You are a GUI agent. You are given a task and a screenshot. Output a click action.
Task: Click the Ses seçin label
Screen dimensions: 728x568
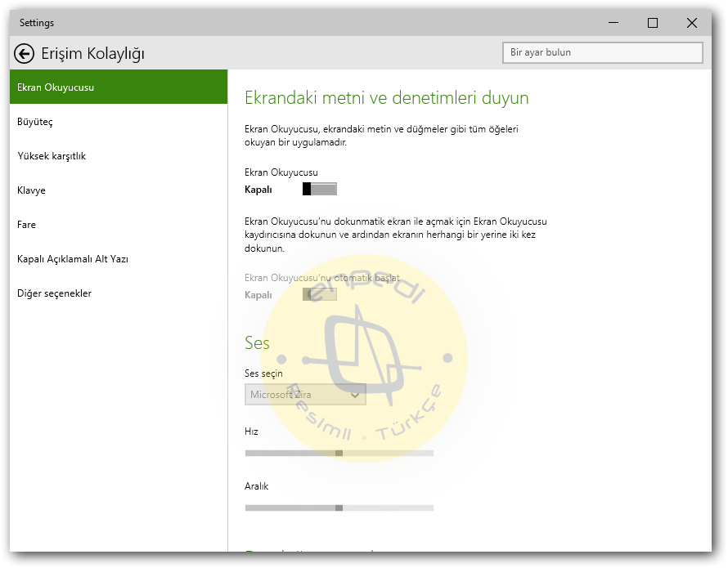coord(263,373)
